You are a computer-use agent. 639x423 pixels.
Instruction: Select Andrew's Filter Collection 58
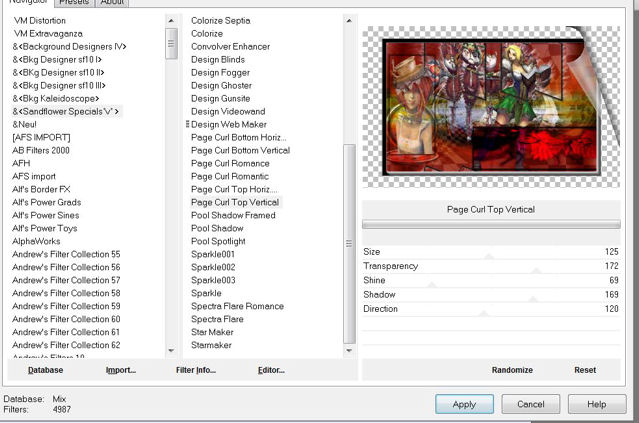(x=66, y=293)
